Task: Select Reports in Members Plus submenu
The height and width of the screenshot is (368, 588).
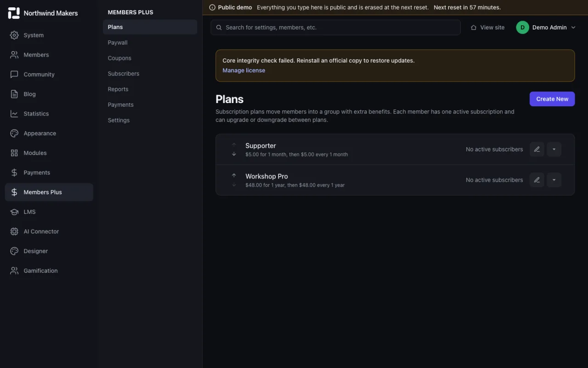Action: (x=150, y=89)
